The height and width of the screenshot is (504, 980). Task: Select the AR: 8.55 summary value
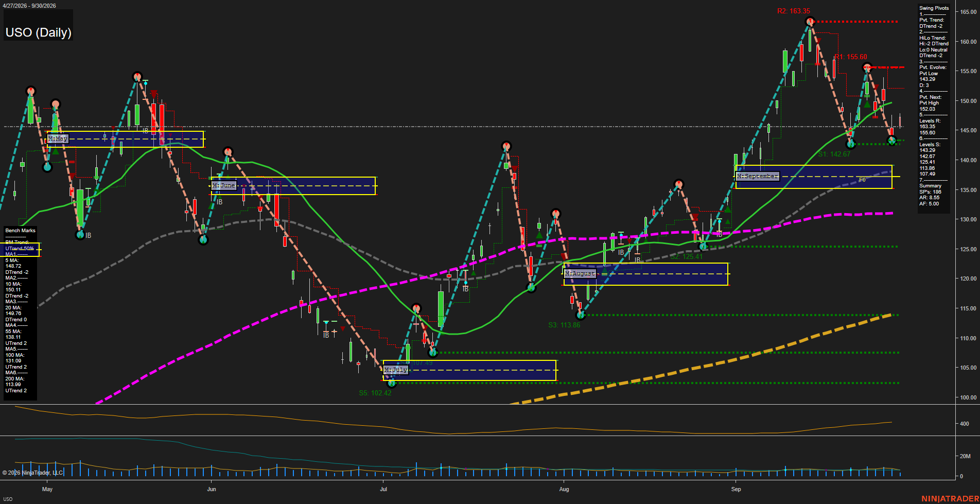click(x=930, y=198)
